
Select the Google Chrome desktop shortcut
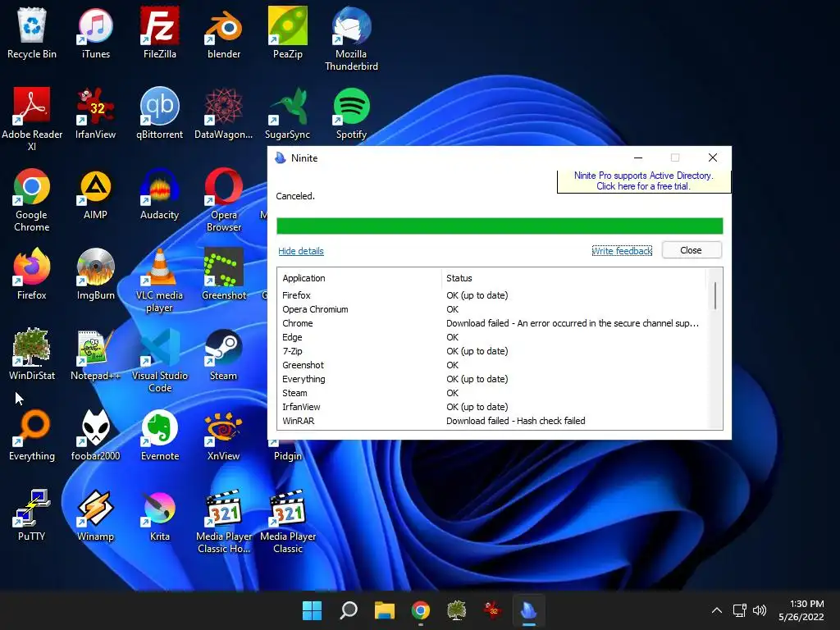pos(32,200)
